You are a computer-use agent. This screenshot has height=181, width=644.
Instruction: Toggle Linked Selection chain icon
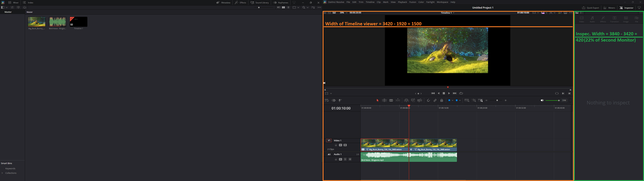coord(435,101)
